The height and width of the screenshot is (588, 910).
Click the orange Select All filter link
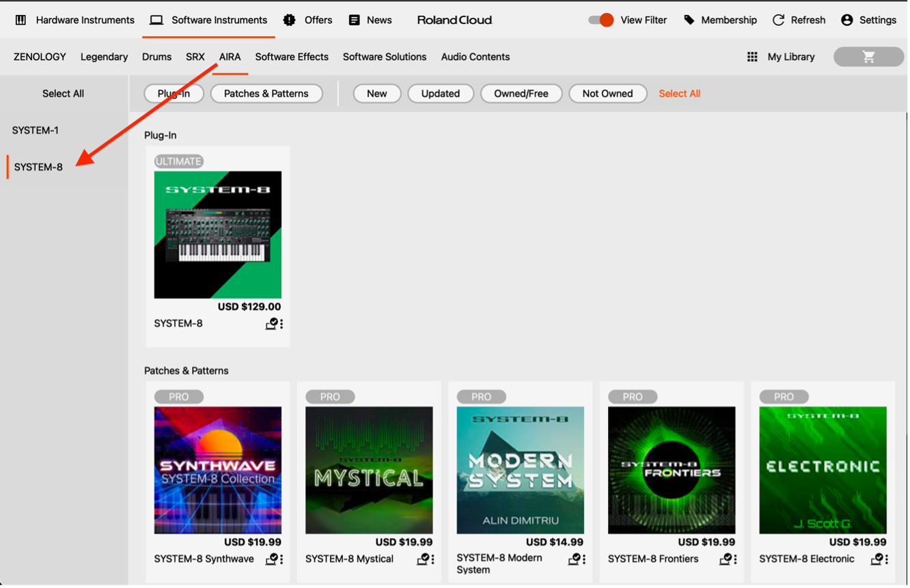[679, 94]
